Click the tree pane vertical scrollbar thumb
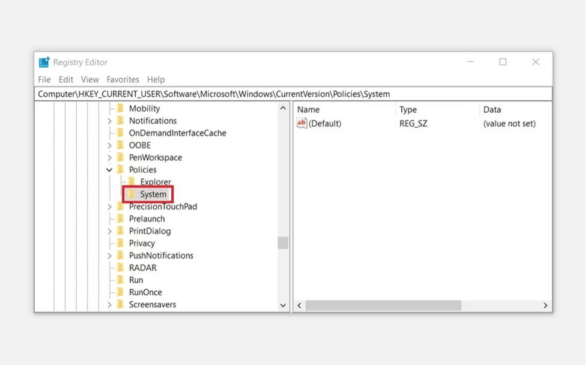Viewport: 588px width, 366px height. pos(283,243)
